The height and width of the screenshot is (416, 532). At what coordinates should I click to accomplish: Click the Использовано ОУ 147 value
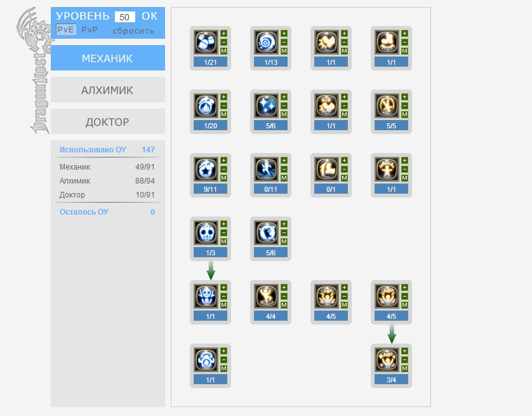coord(149,150)
